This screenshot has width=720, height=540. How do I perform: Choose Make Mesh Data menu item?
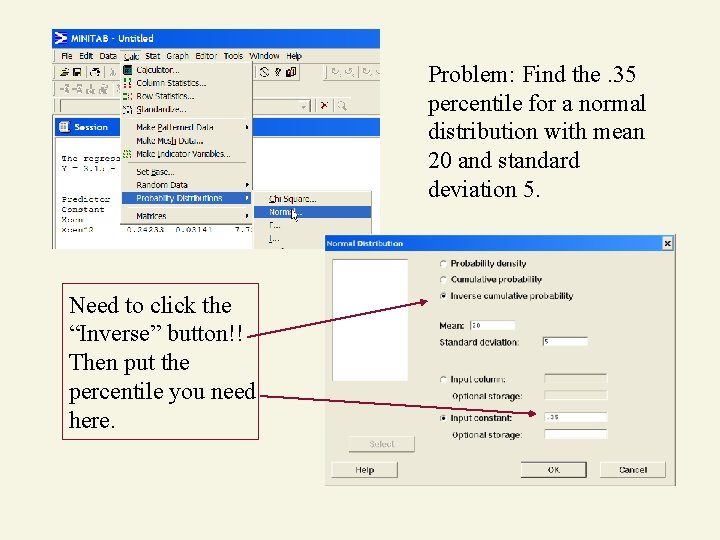(186, 141)
